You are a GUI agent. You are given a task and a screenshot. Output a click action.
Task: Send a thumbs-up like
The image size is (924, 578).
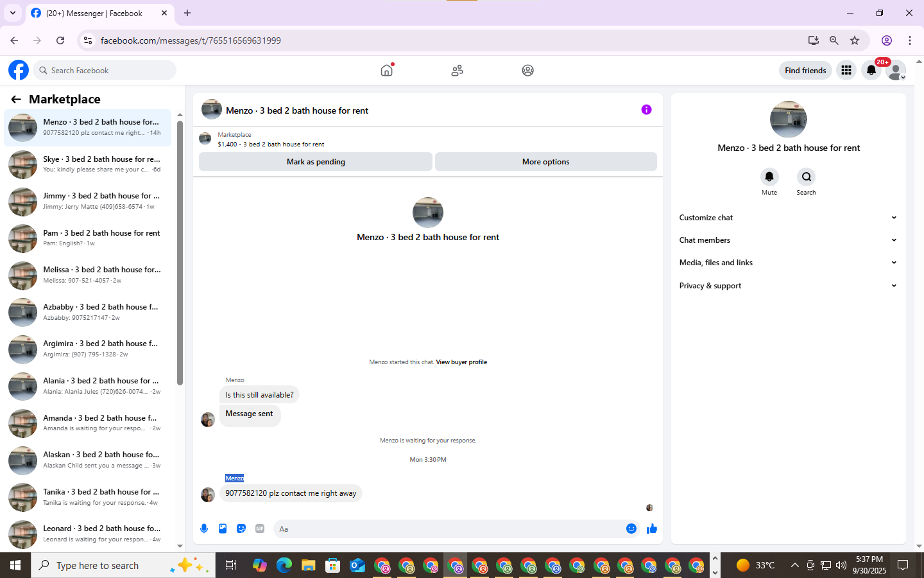[652, 529]
